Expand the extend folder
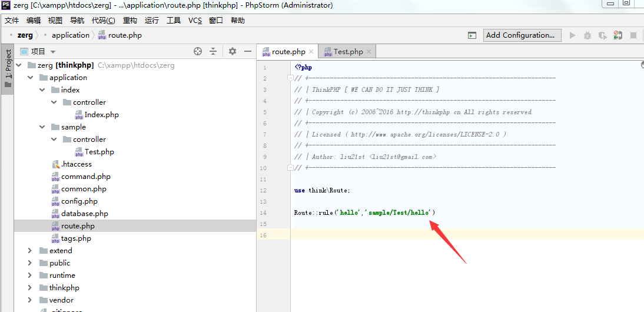 pos(29,250)
